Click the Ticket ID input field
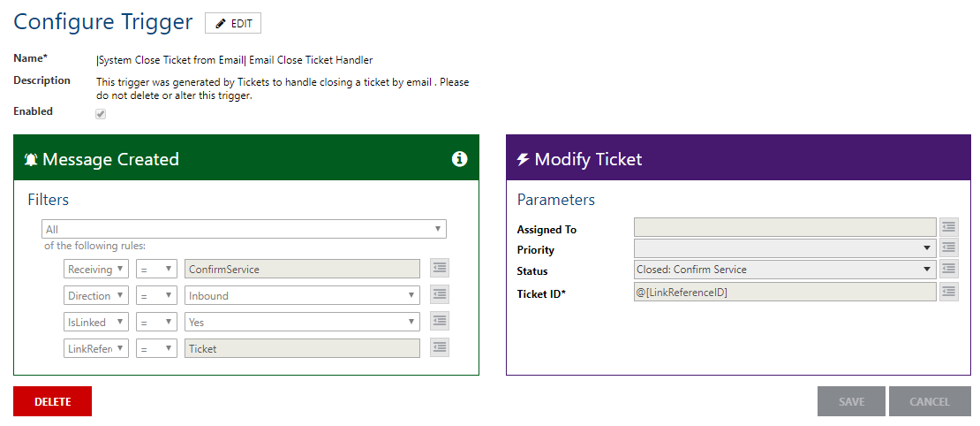Image resolution: width=980 pixels, height=426 pixels. [x=785, y=292]
